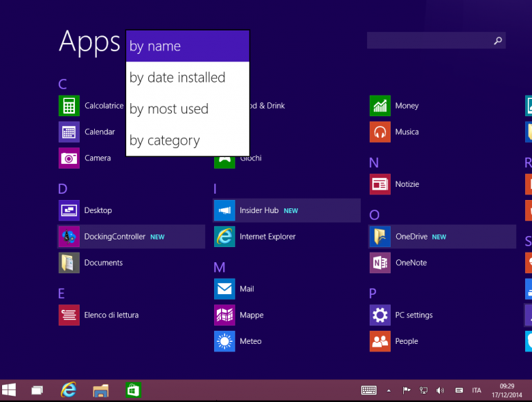Open Task View in the taskbar
Viewport: 532px width, 402px height.
coord(37,390)
